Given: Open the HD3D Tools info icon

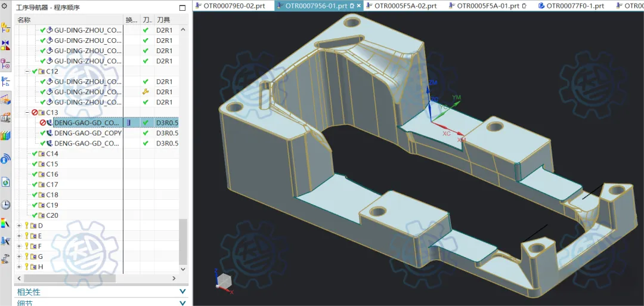Looking at the screenshot, I should tap(5, 159).
